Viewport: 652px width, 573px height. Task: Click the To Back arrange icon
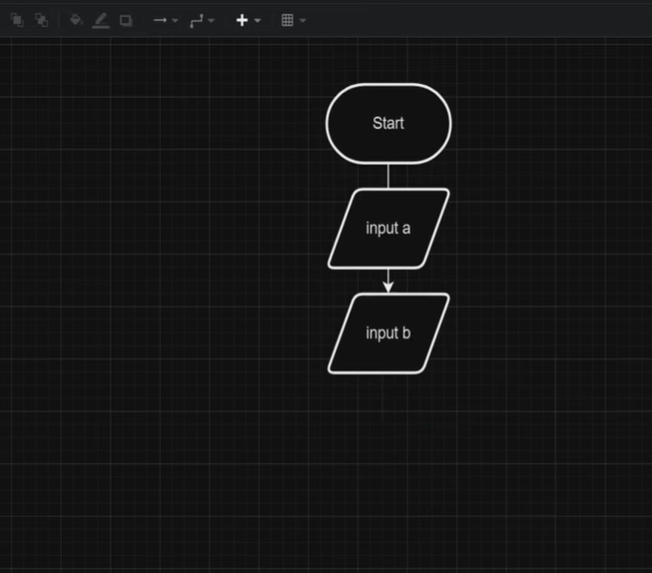click(41, 20)
